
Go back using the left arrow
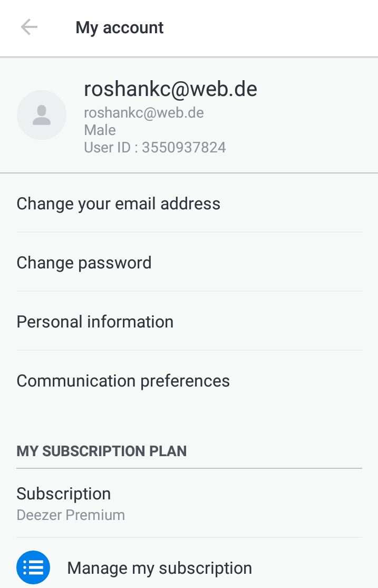pos(29,27)
